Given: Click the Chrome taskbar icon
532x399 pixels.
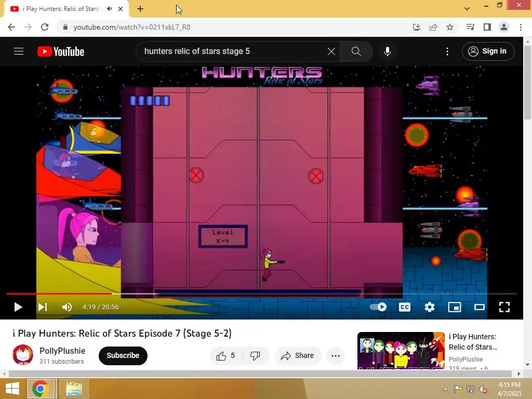Looking at the screenshot, I should point(41,389).
